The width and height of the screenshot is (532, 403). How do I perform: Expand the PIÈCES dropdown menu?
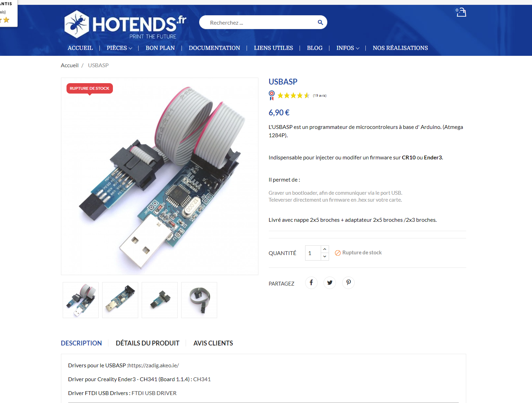pyautogui.click(x=119, y=48)
